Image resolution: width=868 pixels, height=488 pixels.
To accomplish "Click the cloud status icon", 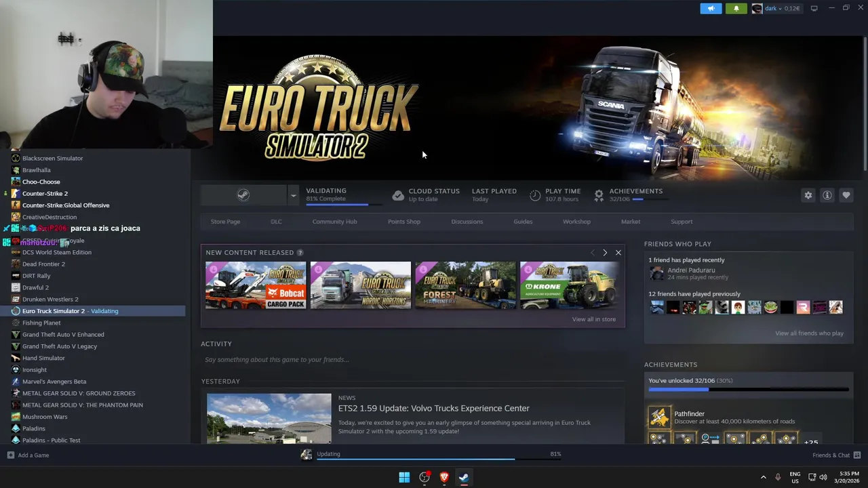I will [x=398, y=196].
